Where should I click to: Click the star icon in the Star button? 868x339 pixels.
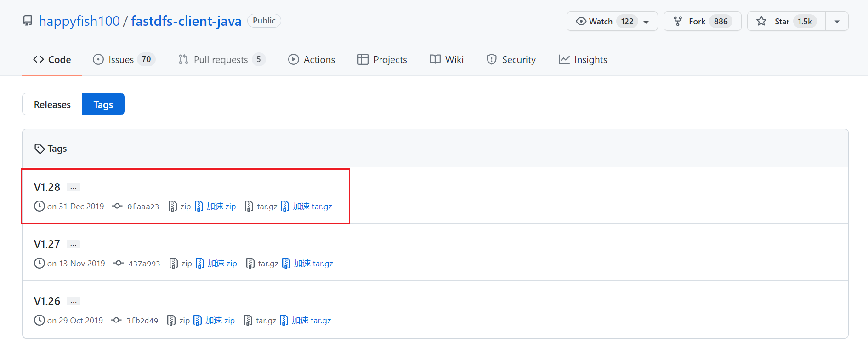pos(761,21)
